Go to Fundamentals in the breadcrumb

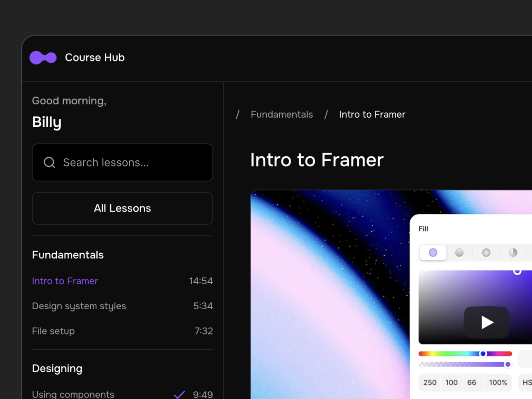point(282,114)
